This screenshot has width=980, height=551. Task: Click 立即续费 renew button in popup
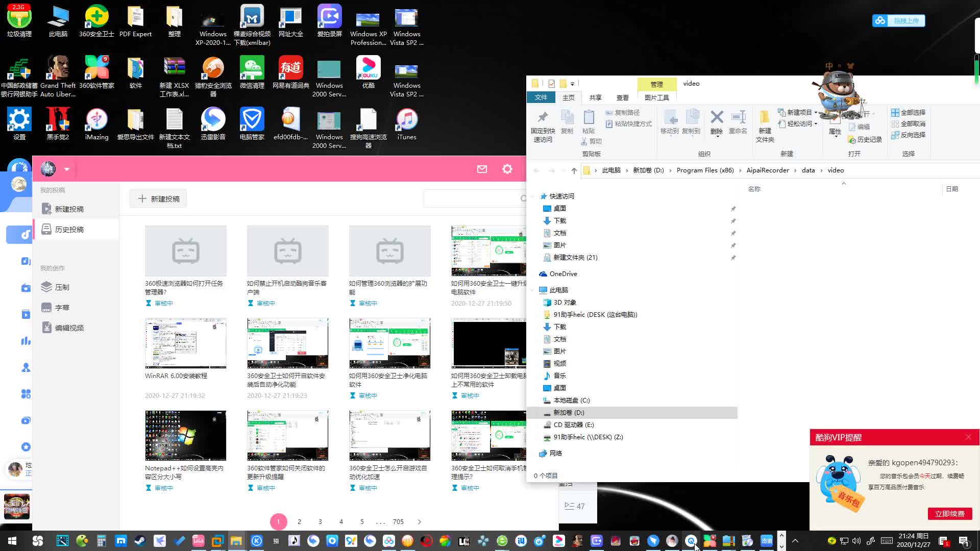(x=949, y=514)
